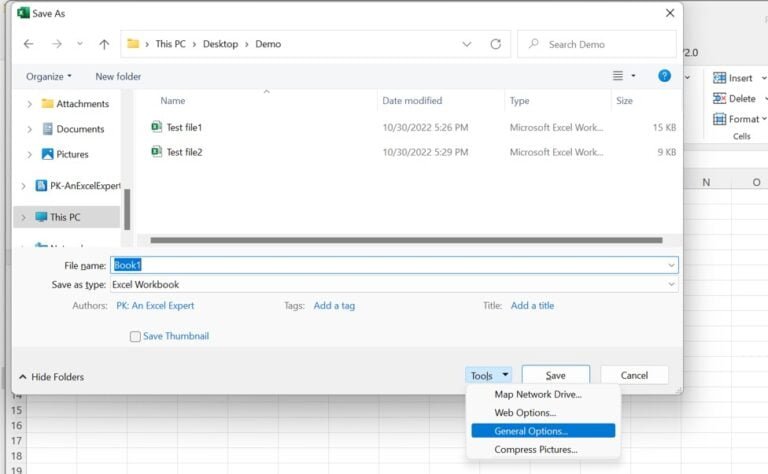Screen dimensions: 768x474
Task: Expand the address bar history dropdown
Action: tap(467, 44)
